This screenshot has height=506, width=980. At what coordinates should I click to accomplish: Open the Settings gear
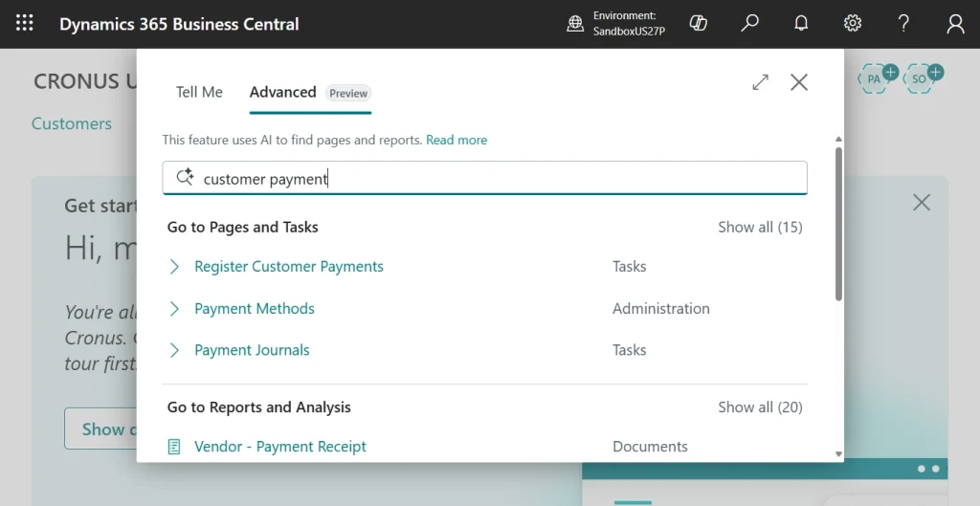coord(853,24)
